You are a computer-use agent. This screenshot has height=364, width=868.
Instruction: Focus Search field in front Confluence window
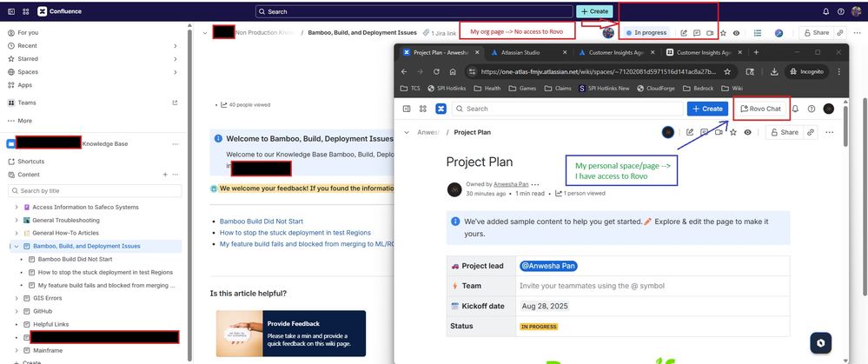coord(567,109)
